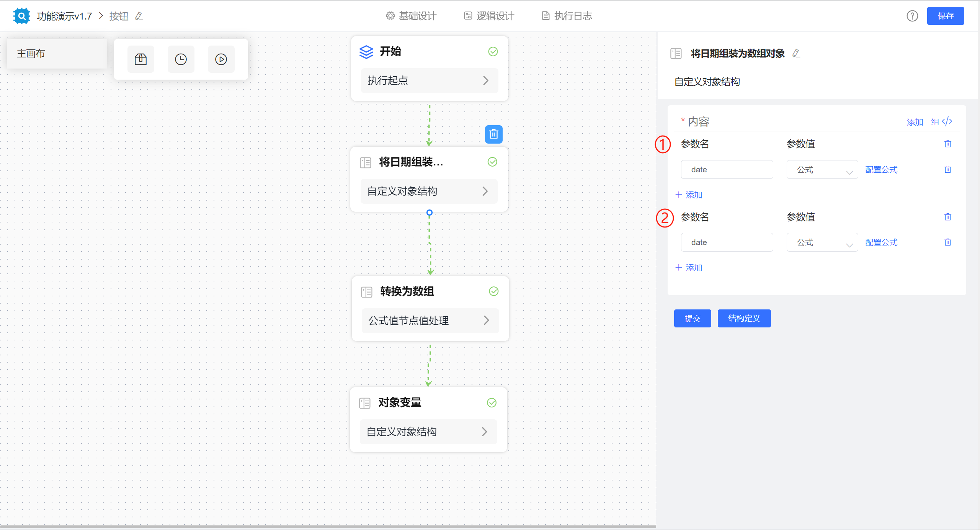The width and height of the screenshot is (980, 530).
Task: Open help via the question mark icon
Action: pos(913,16)
